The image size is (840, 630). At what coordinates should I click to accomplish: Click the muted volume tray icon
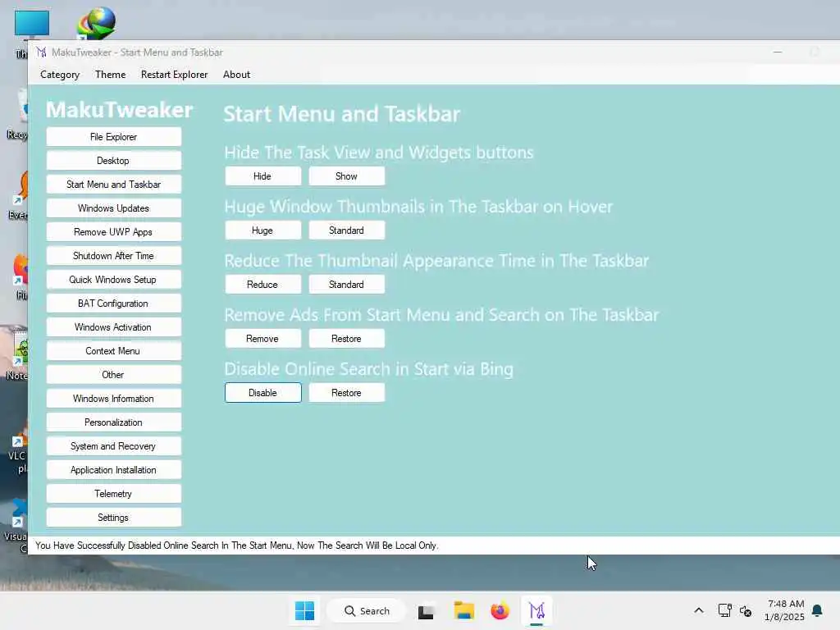point(745,610)
